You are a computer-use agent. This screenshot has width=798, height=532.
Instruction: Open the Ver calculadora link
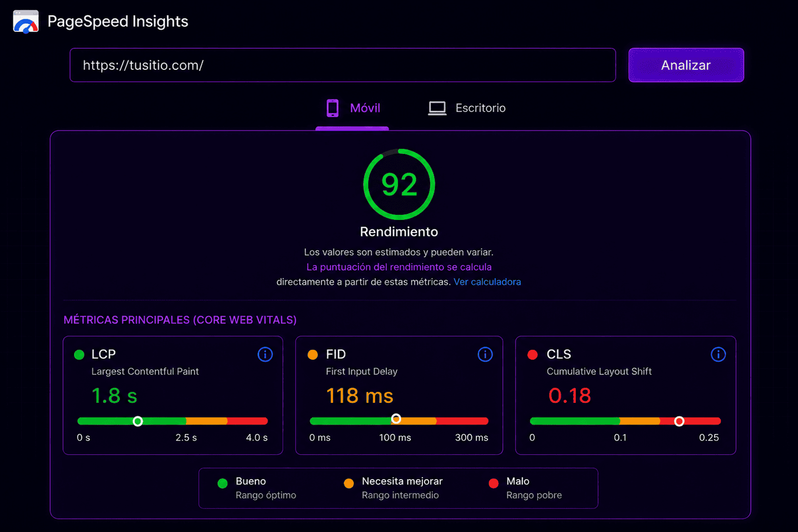click(487, 282)
